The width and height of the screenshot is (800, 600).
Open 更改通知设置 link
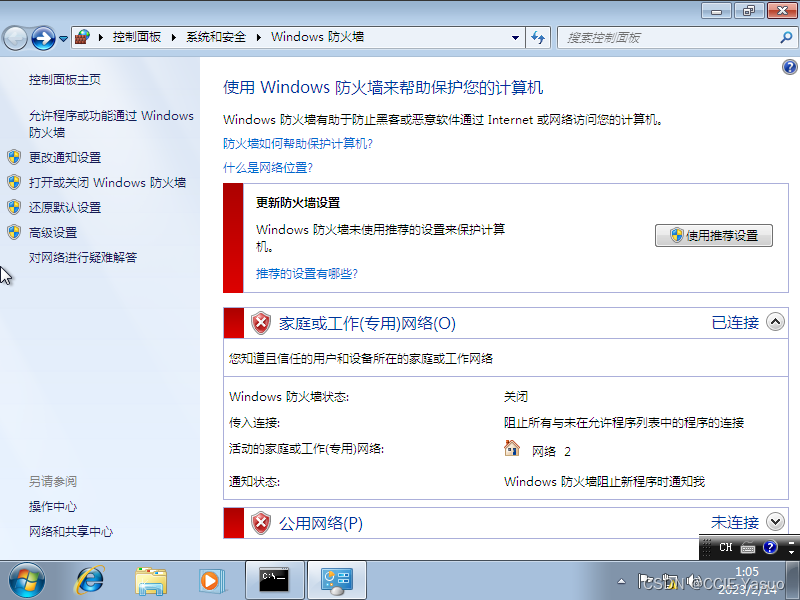pyautogui.click(x=65, y=158)
